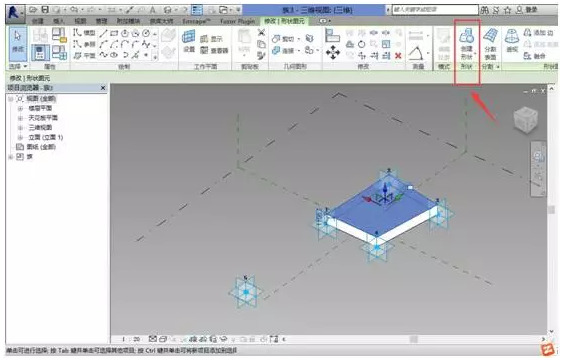Open the Revit application menu
This screenshot has height=360, width=565.
pyautogui.click(x=15, y=14)
